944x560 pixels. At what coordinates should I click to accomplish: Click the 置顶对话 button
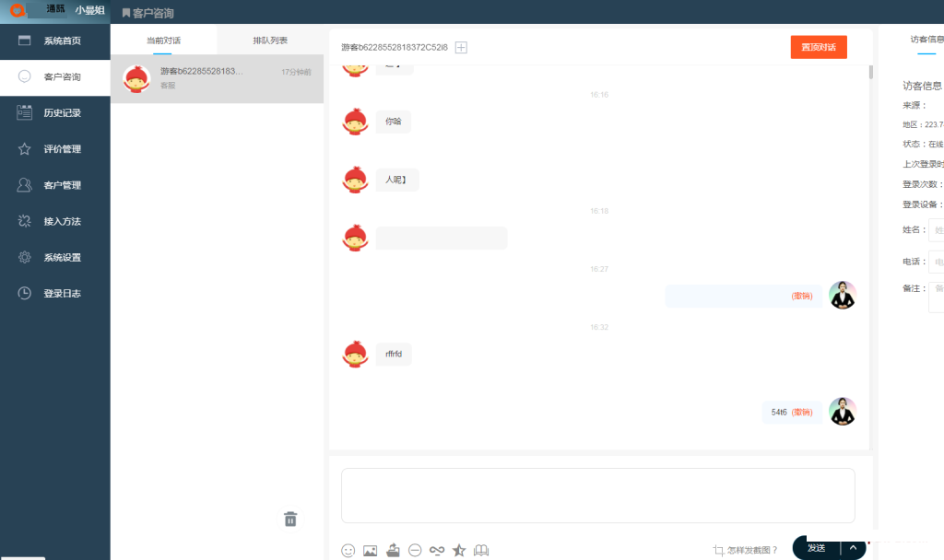point(819,47)
